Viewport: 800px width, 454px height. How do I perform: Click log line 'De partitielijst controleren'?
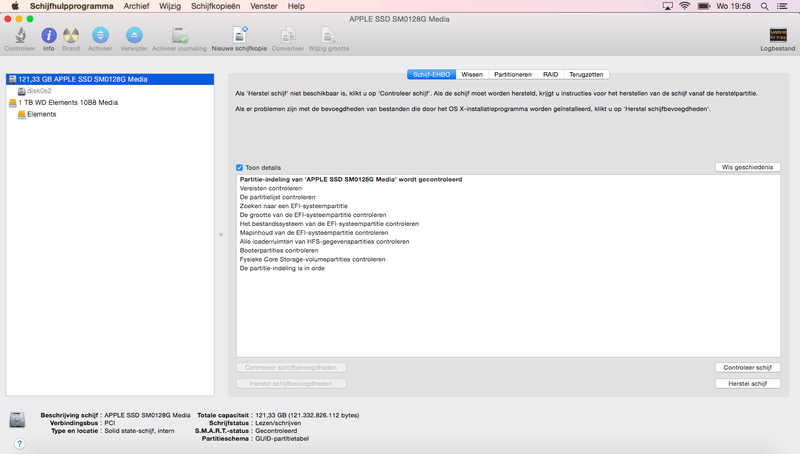pos(277,197)
